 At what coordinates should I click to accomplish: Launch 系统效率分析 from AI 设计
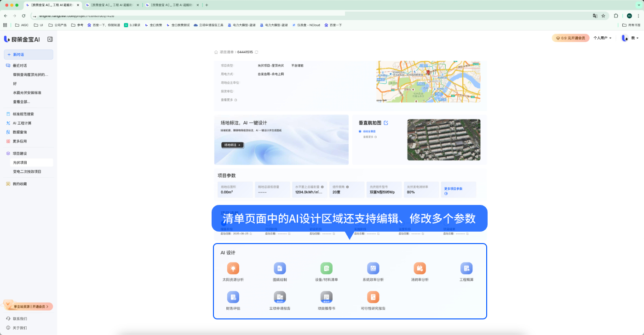(x=373, y=268)
